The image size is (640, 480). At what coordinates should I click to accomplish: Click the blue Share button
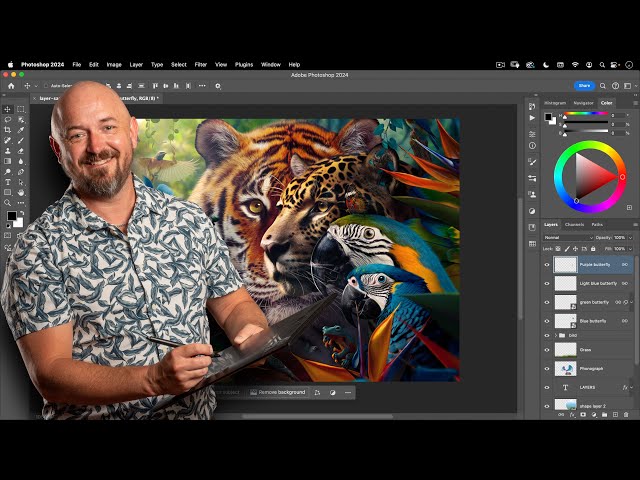[x=584, y=86]
